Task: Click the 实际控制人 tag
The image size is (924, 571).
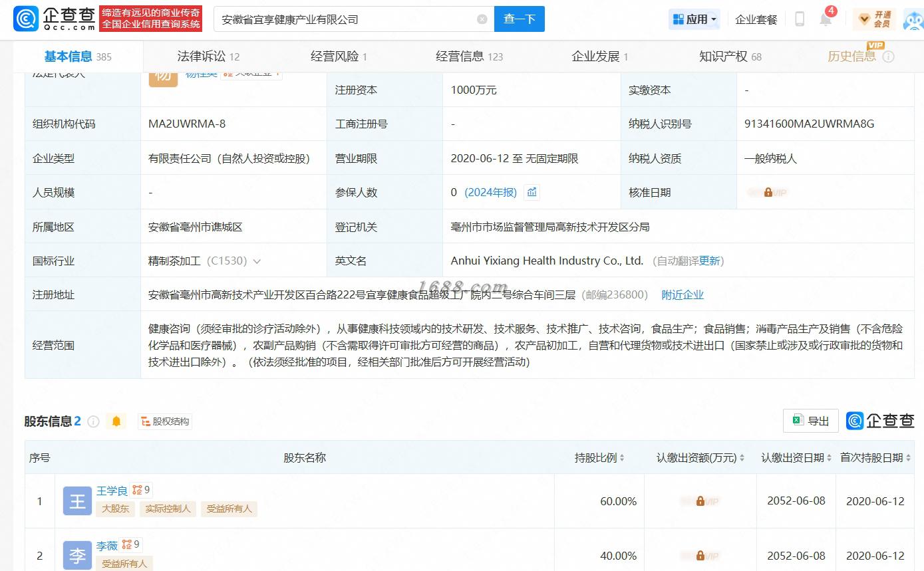Action: tap(168, 509)
